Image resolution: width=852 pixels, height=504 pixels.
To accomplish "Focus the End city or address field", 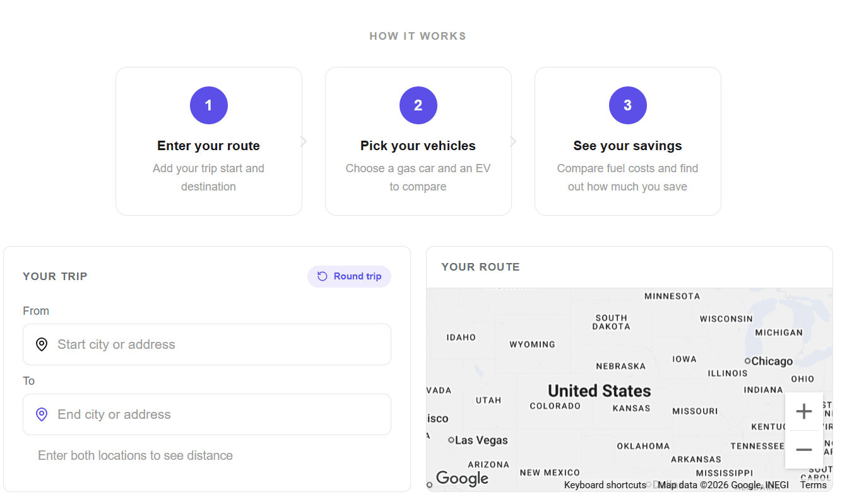I will 207,414.
